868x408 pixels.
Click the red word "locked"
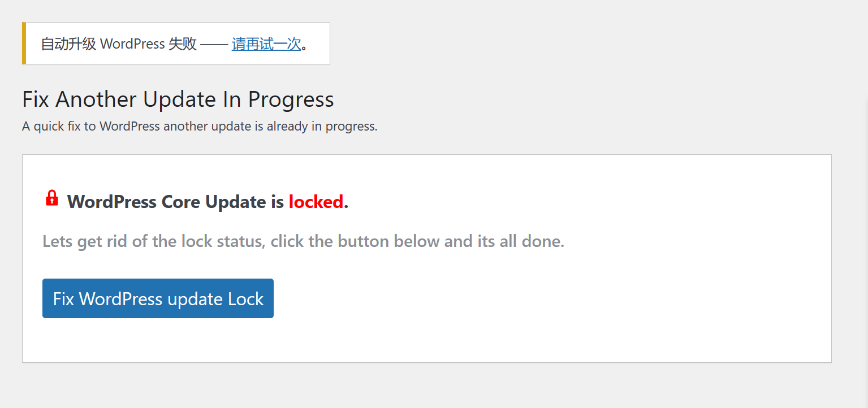coord(316,202)
